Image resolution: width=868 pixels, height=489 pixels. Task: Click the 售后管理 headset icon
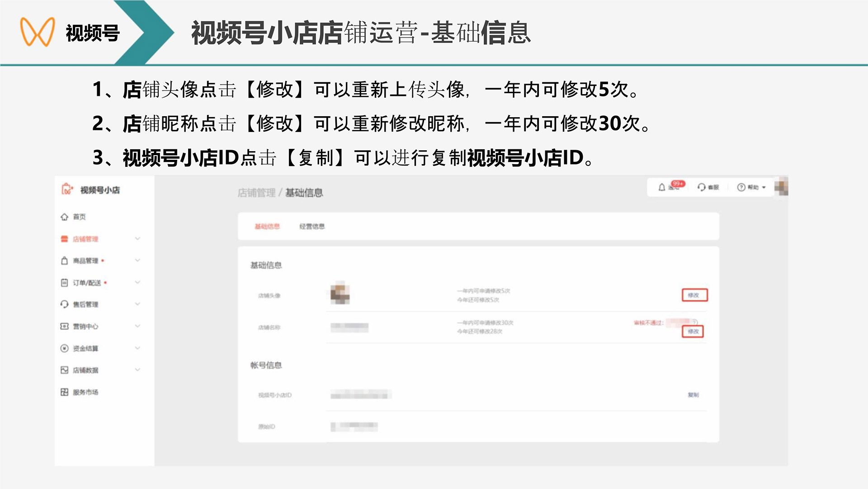pyautogui.click(x=64, y=304)
